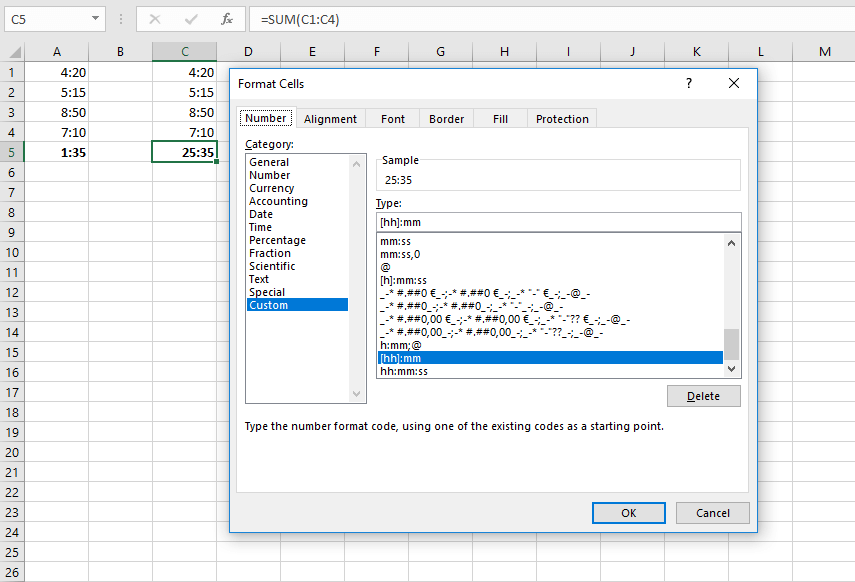
Task: Close the Format Cells dialog
Action: click(734, 83)
